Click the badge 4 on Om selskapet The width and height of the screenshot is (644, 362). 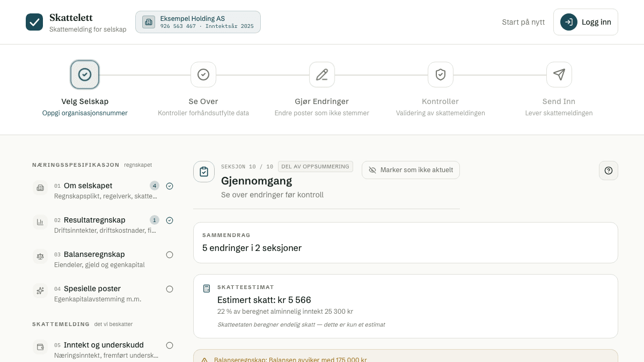tap(155, 186)
